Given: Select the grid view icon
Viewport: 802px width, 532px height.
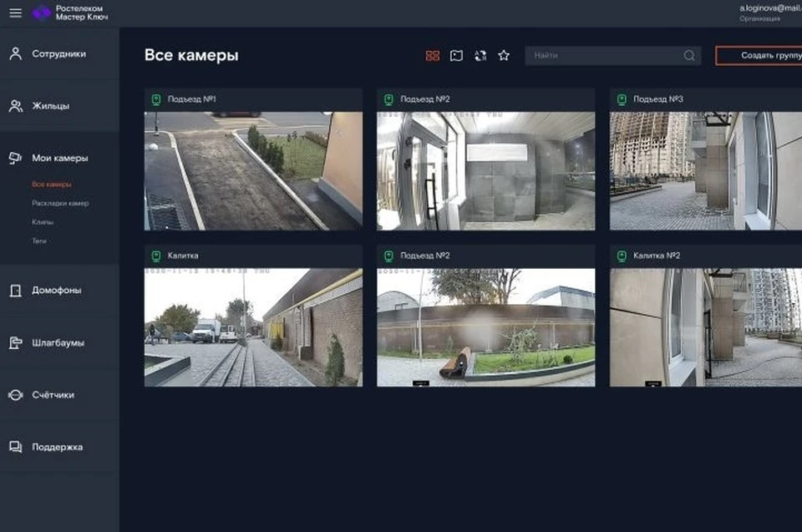Looking at the screenshot, I should tap(433, 56).
